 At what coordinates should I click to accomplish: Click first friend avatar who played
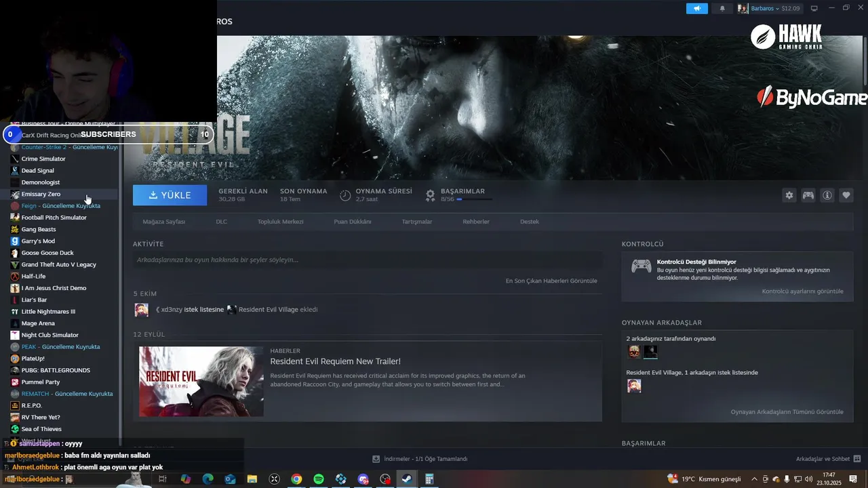click(634, 352)
